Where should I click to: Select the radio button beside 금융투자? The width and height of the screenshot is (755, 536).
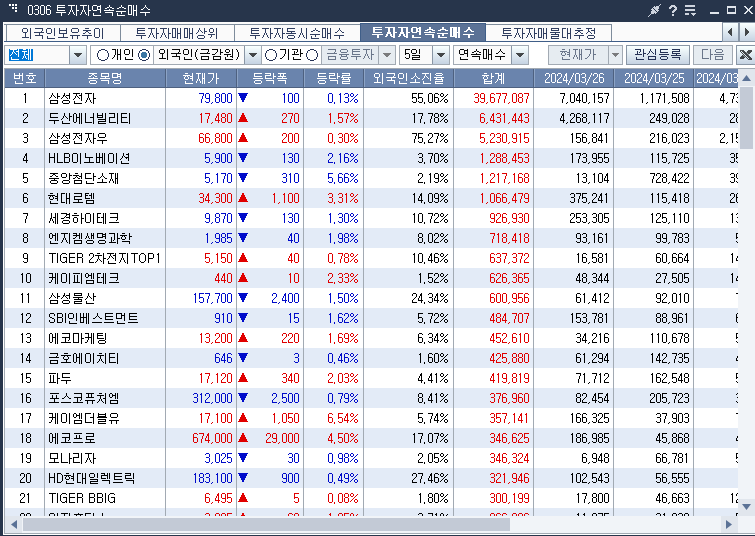tap(312, 55)
